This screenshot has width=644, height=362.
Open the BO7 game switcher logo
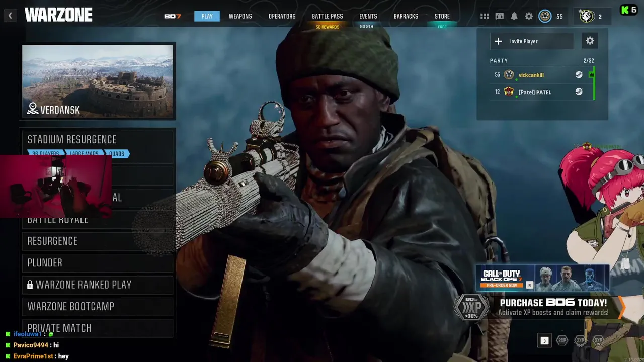tap(172, 16)
